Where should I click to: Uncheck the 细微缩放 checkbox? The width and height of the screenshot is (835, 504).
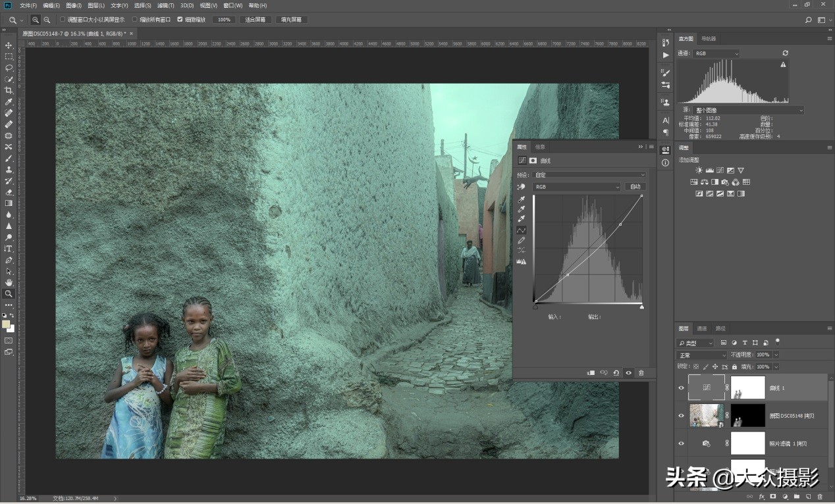(180, 20)
